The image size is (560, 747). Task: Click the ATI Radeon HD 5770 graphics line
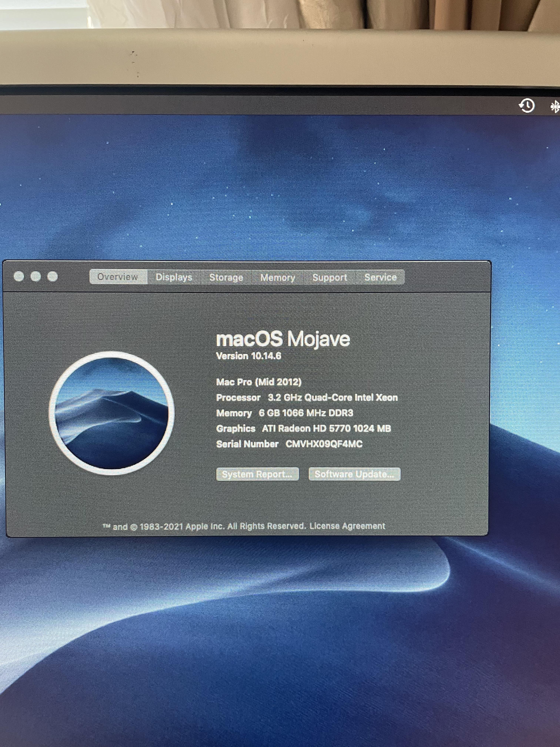pyautogui.click(x=304, y=429)
